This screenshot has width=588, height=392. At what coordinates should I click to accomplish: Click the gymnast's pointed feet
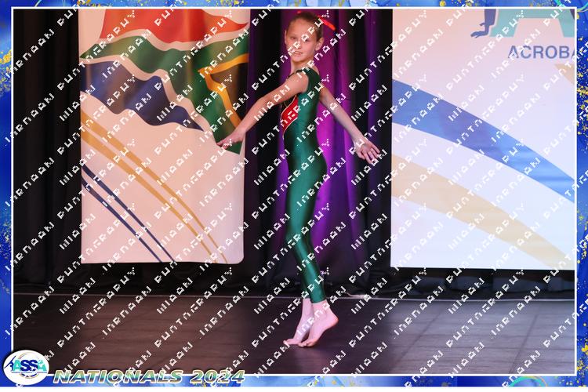click(310, 329)
